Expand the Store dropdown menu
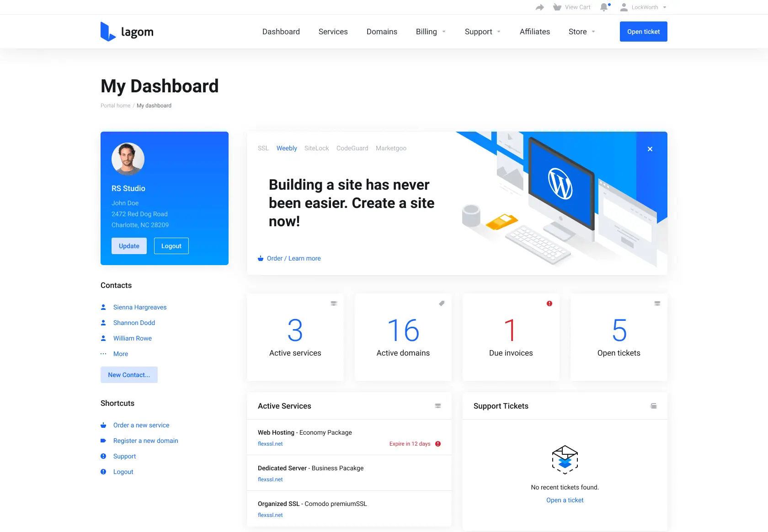 tap(582, 32)
